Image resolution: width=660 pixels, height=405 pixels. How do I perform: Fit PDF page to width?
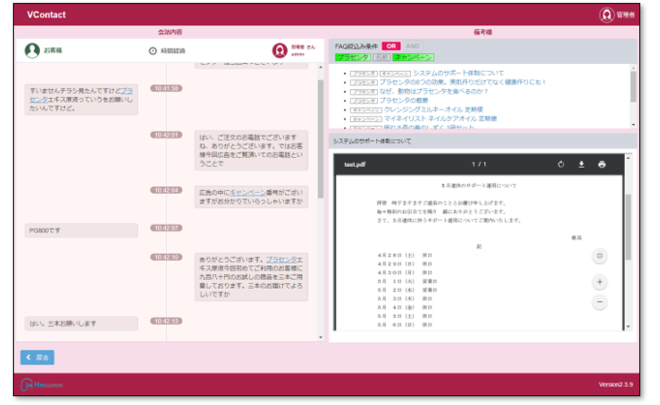tap(600, 256)
